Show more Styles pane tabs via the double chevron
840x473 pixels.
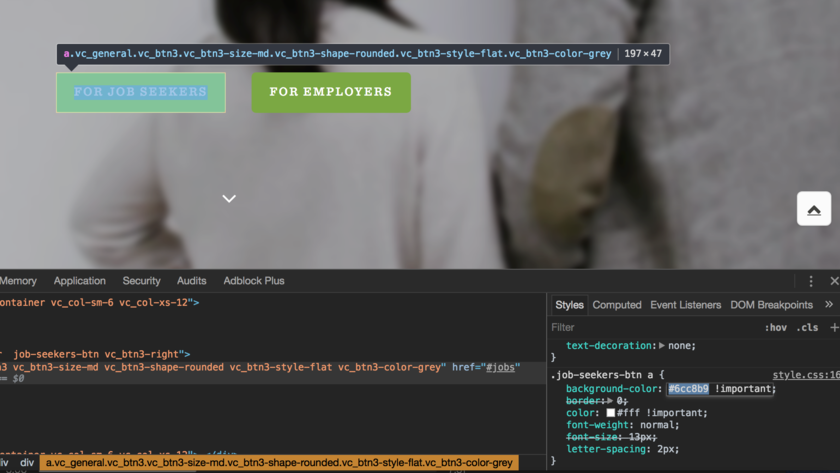point(829,305)
